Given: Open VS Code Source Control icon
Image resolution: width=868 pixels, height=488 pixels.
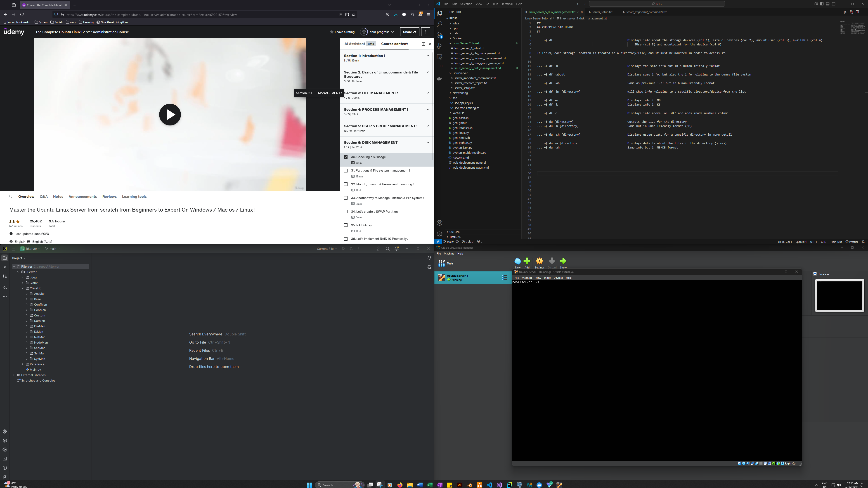Looking at the screenshot, I should 439,35.
